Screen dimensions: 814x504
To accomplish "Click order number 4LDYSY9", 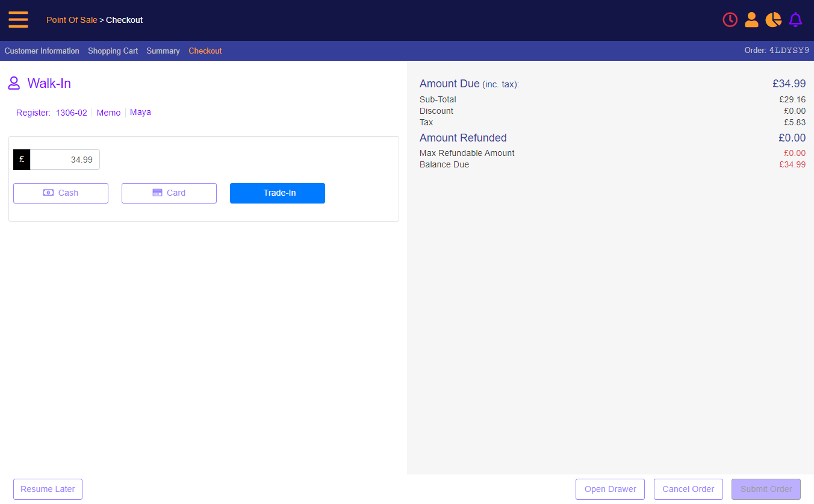I will [789, 51].
